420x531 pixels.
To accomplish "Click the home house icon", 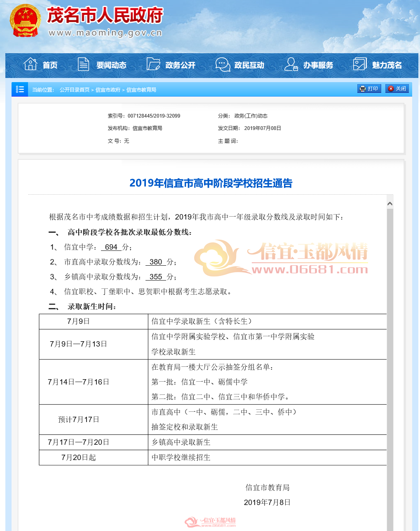I will [x=31, y=64].
